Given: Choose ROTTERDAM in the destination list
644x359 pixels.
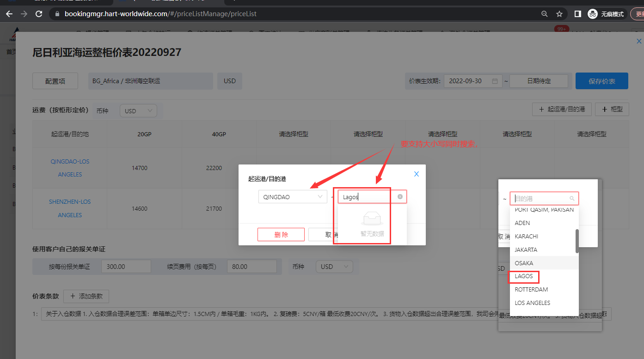Looking at the screenshot, I should click(531, 290).
